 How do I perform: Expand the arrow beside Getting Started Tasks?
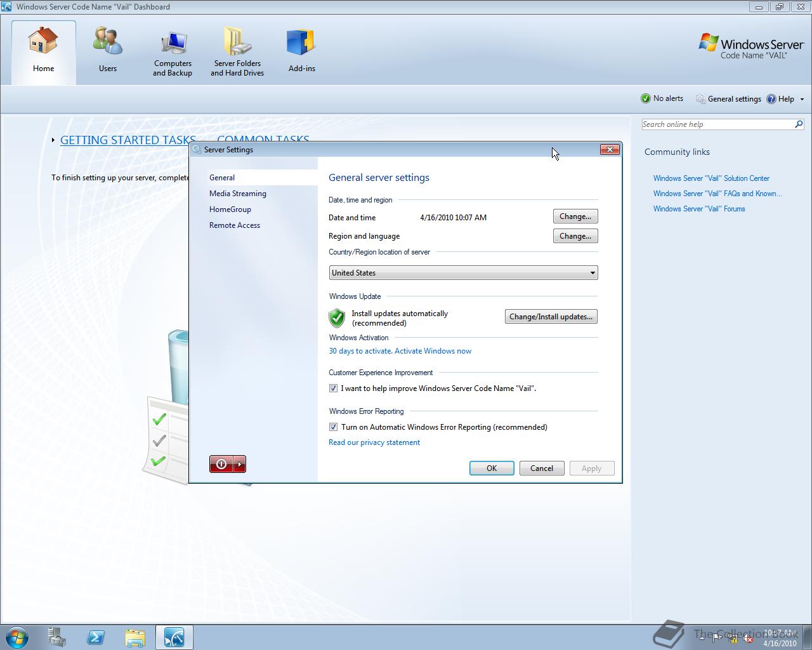[x=53, y=140]
